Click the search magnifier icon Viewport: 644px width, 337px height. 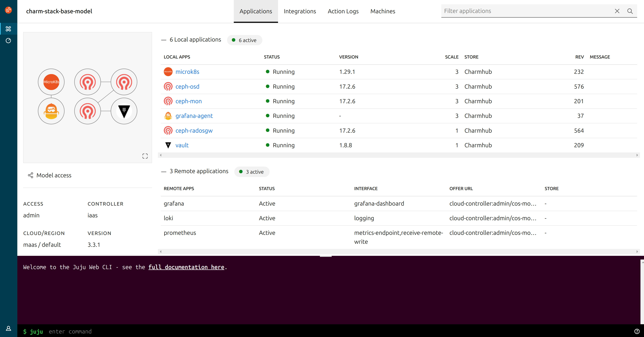tap(630, 11)
